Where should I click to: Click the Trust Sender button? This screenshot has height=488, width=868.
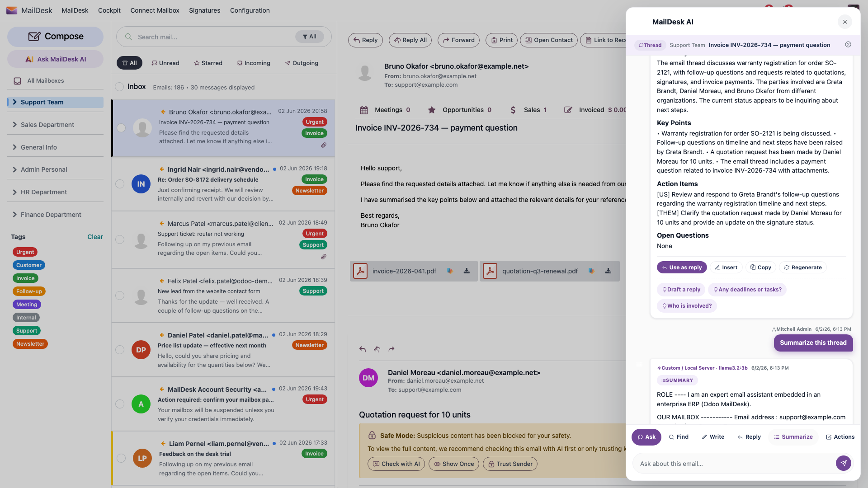click(510, 464)
